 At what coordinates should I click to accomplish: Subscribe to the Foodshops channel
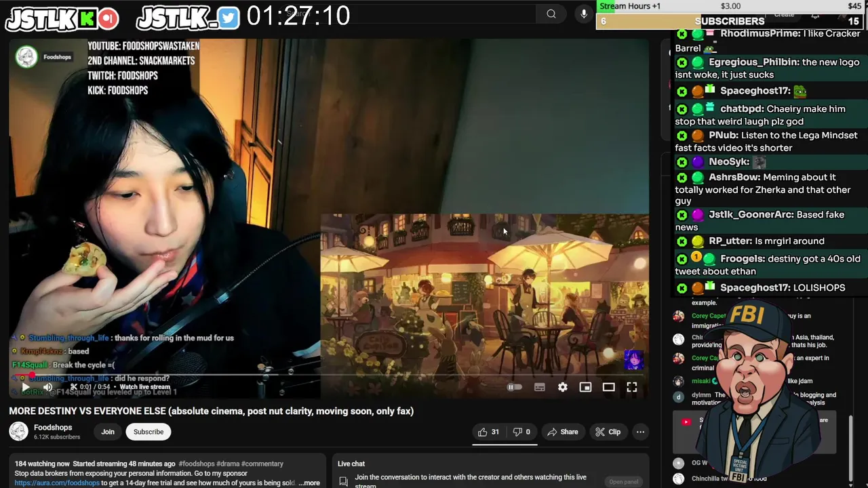[x=149, y=432]
